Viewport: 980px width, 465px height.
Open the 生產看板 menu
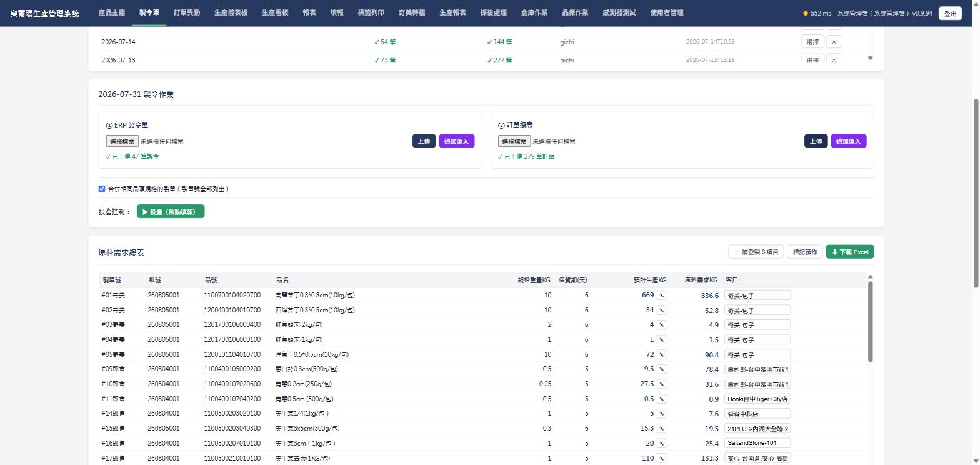click(x=275, y=12)
